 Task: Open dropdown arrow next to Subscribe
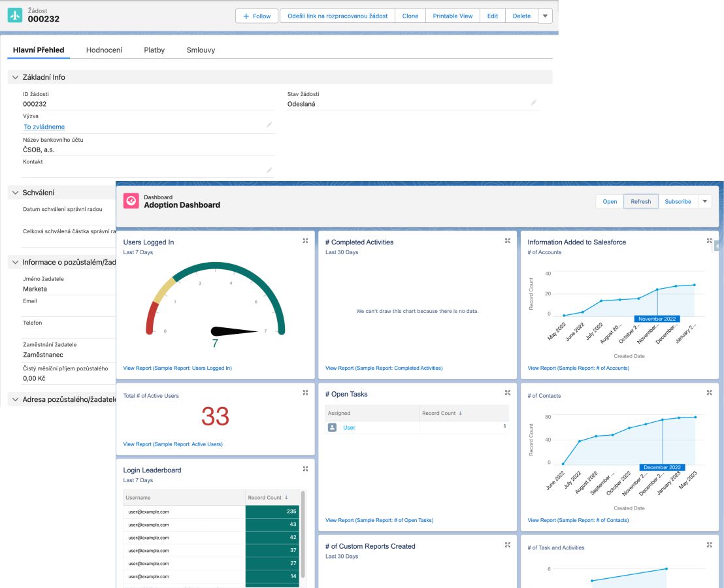(704, 201)
